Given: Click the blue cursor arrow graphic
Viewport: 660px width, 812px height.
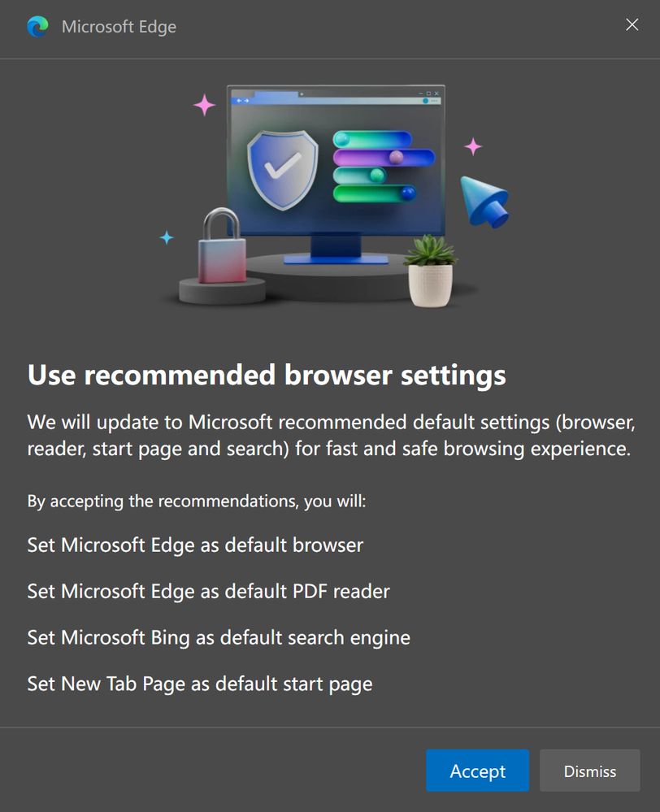Looking at the screenshot, I should (484, 202).
